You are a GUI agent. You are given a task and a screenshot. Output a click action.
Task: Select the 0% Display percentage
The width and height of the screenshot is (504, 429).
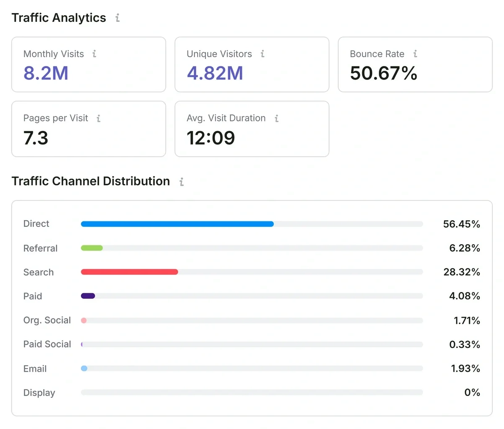coord(472,392)
